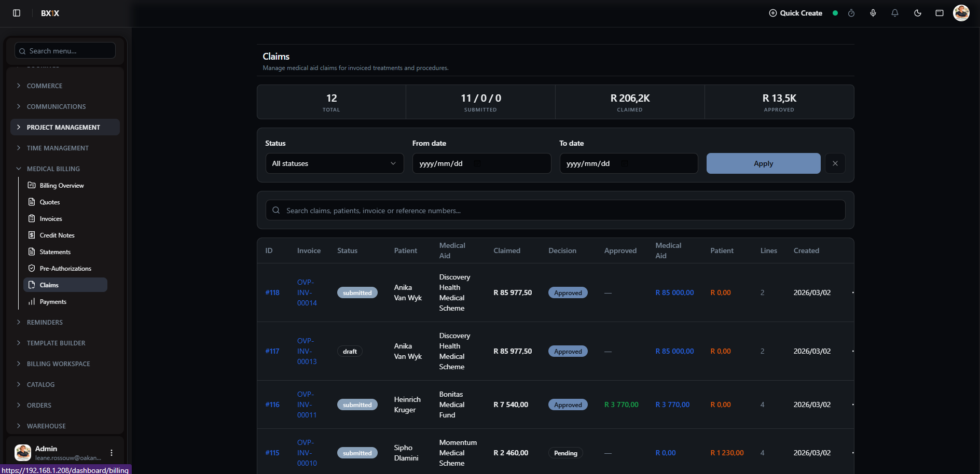Open invoice OVP-INV-00011
The image size is (980, 474).
(x=307, y=405)
